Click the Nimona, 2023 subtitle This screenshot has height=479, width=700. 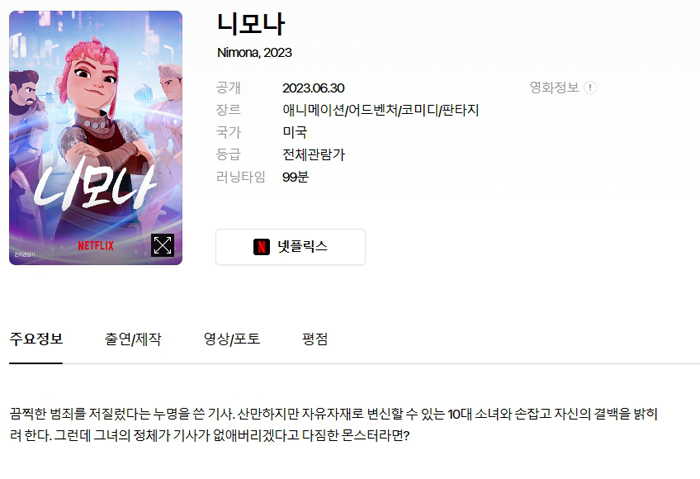coord(254,53)
